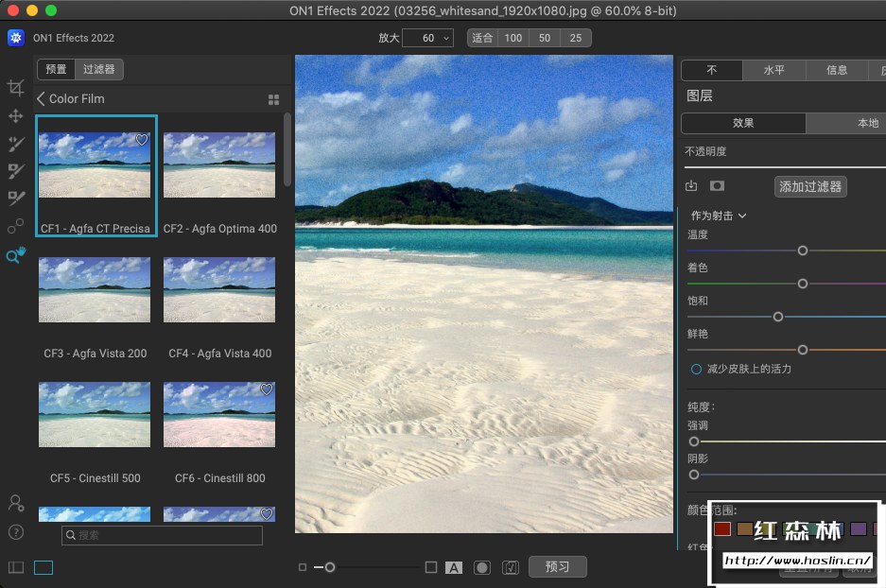Favorite the CF1 Agfa CT Precisa preset
The width and height of the screenshot is (886, 588).
click(x=142, y=140)
